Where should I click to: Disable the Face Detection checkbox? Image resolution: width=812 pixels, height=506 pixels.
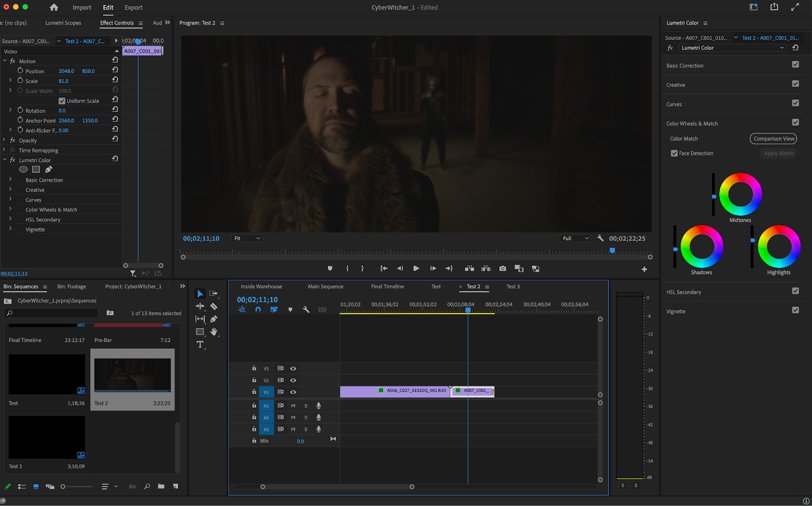pyautogui.click(x=674, y=153)
